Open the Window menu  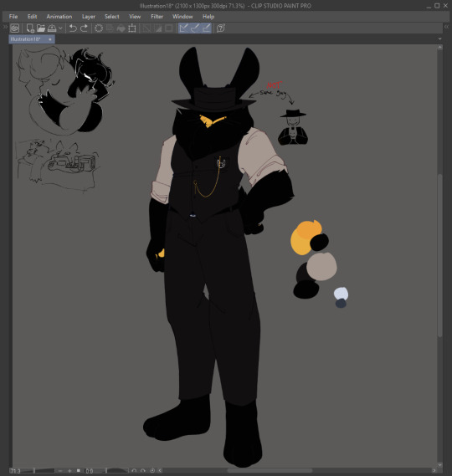click(182, 17)
